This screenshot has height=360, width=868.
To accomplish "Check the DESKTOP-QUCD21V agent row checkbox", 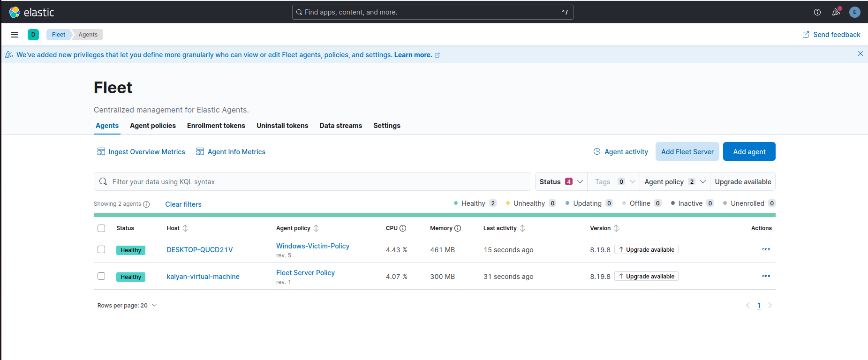I will [x=101, y=249].
